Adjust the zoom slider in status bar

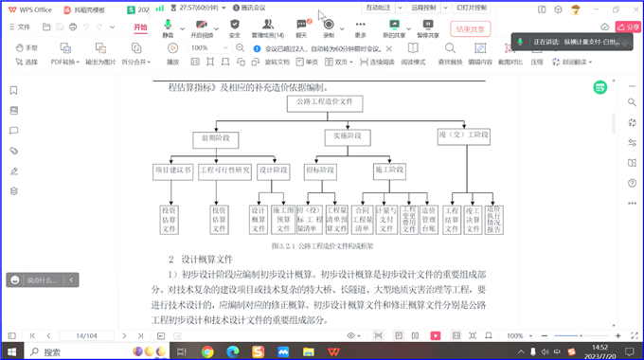click(581, 335)
